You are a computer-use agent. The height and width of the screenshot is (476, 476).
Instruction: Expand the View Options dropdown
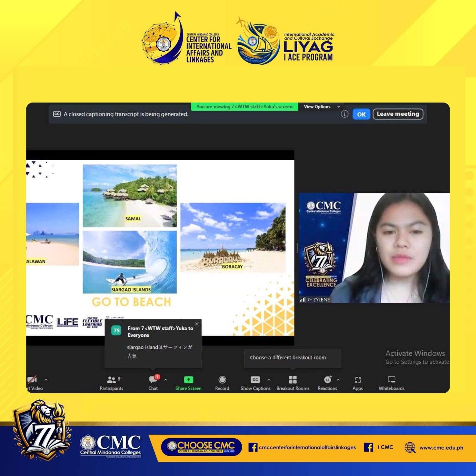(x=322, y=107)
